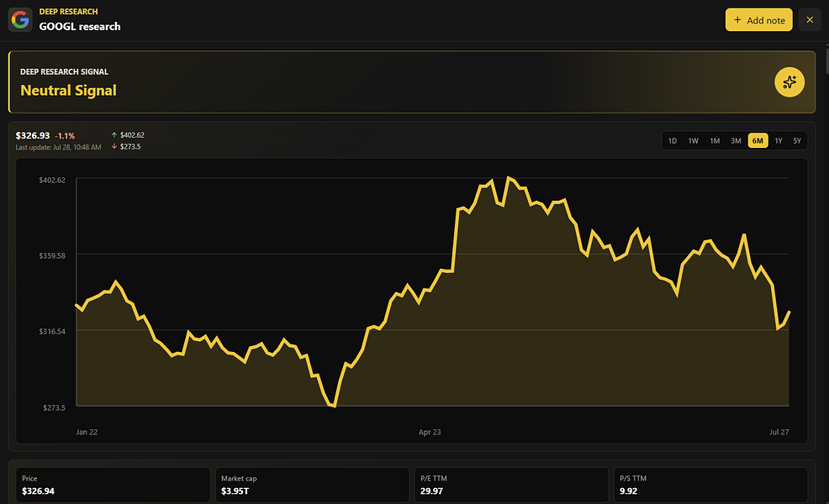This screenshot has height=504, width=829.
Task: Click the sparkle AI signal icon
Action: (789, 81)
